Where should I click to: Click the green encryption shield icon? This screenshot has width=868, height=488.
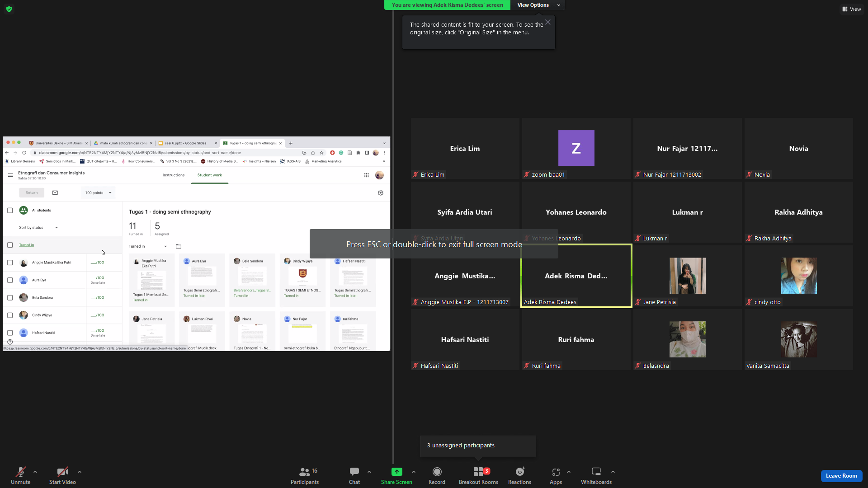[9, 9]
